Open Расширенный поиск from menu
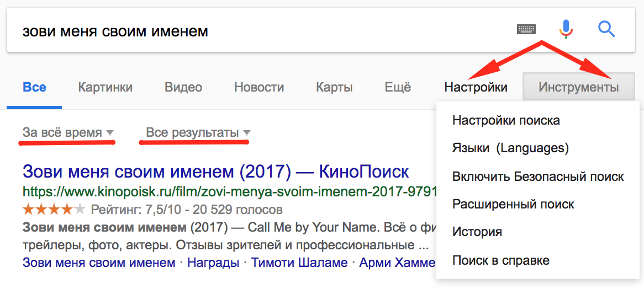This screenshot has height=289, width=644. pyautogui.click(x=513, y=204)
